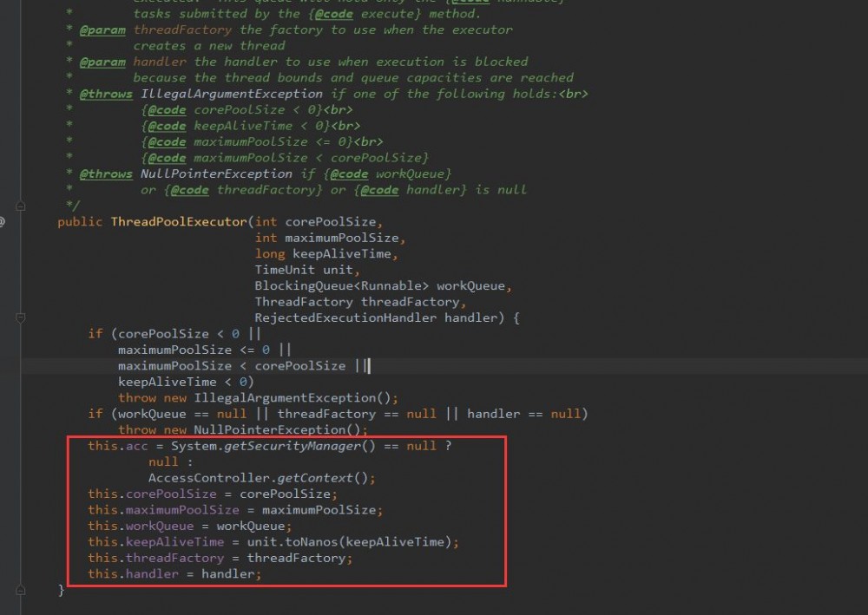This screenshot has height=615, width=868.
Task: Click the "@throws" tag before "NullPointerException"
Action: point(106,174)
